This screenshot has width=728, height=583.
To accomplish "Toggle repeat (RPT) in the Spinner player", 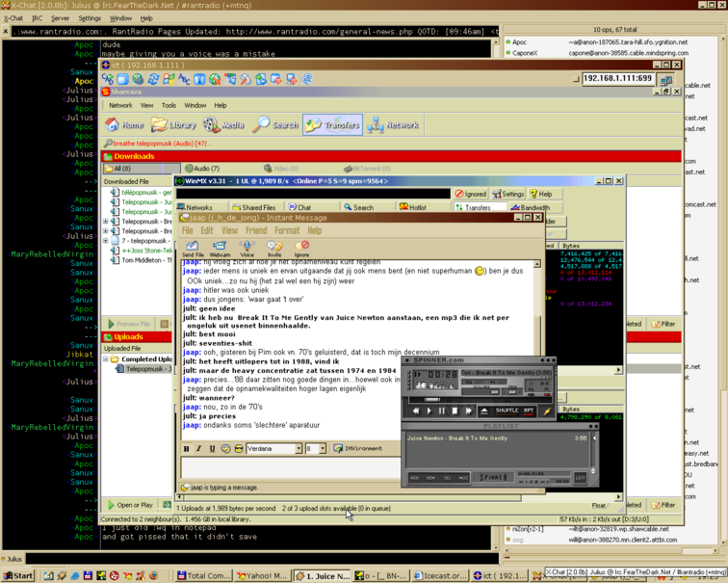I will [529, 411].
